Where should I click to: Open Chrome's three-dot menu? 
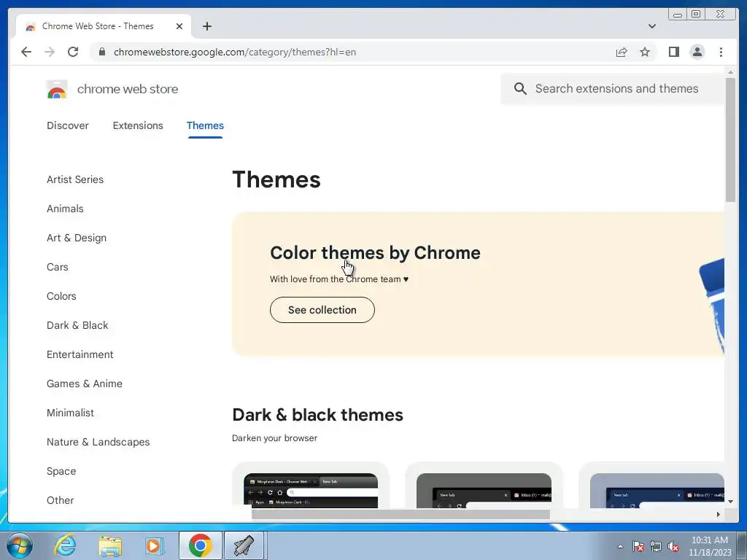pyautogui.click(x=721, y=52)
